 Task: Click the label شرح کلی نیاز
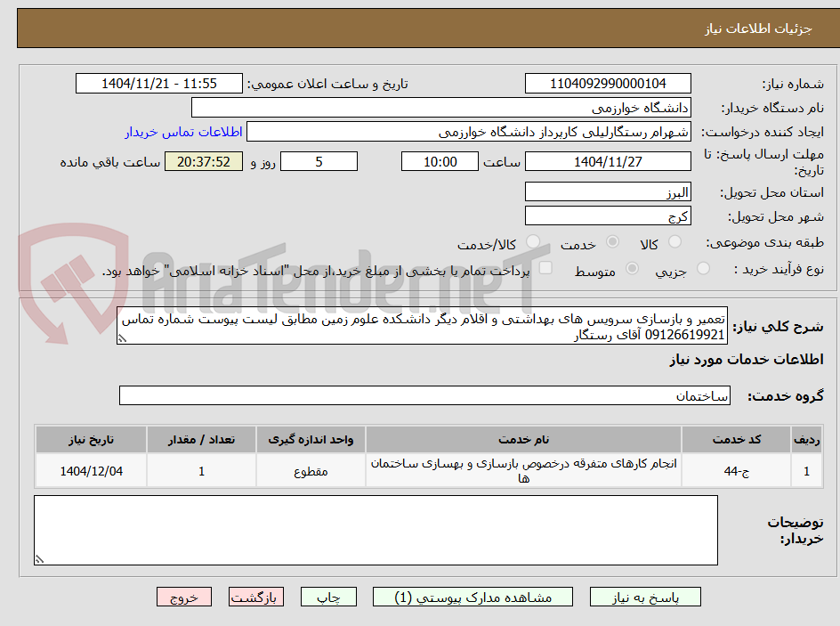(x=778, y=327)
